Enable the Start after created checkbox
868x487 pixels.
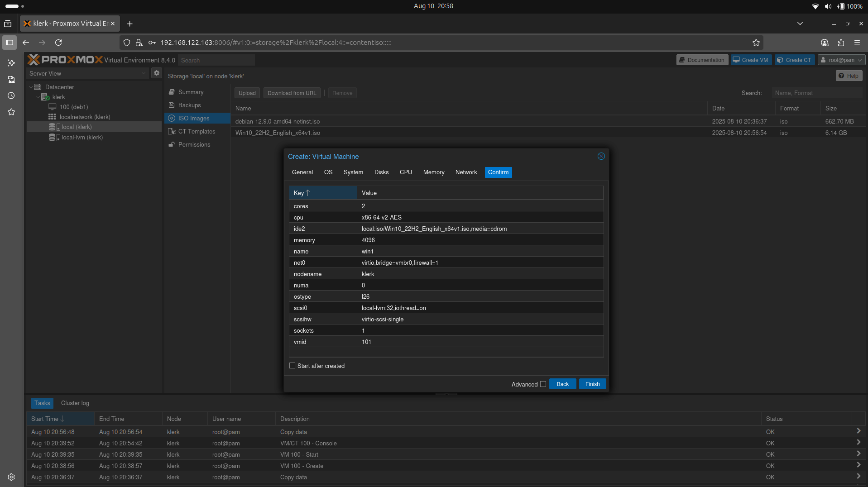(292, 365)
